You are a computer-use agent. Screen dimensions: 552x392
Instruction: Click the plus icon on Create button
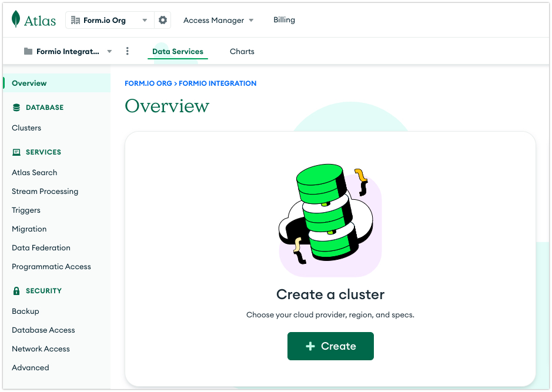pyautogui.click(x=310, y=346)
